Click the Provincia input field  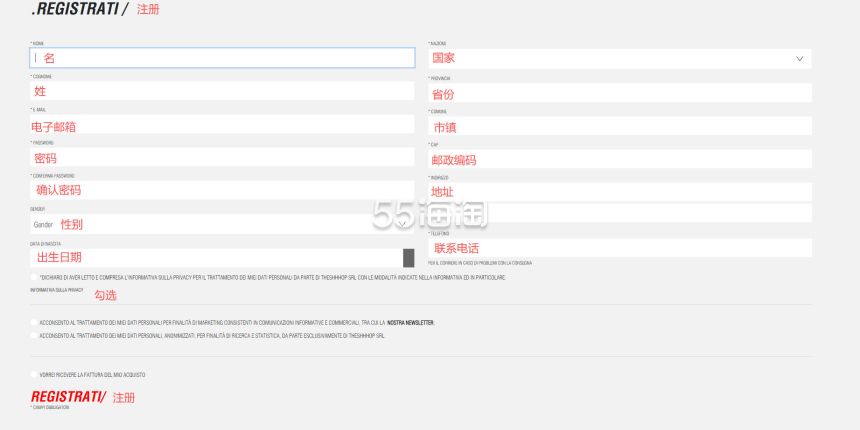(620, 93)
